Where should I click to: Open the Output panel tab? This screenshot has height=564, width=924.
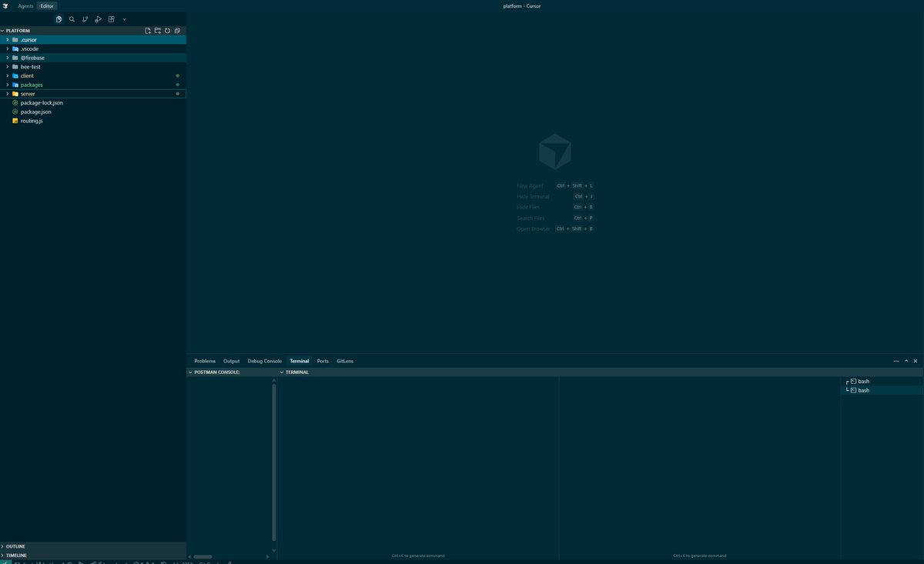pos(231,361)
